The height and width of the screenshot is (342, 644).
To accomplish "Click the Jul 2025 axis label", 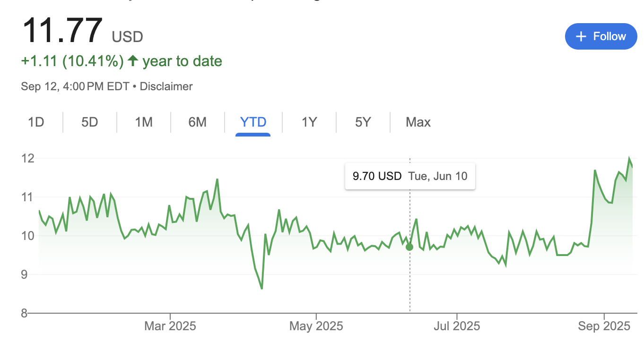I will [x=457, y=326].
